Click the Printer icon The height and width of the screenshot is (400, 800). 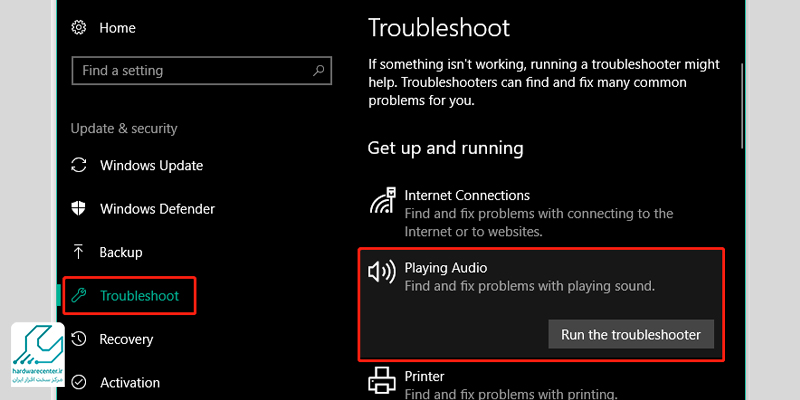[x=382, y=380]
